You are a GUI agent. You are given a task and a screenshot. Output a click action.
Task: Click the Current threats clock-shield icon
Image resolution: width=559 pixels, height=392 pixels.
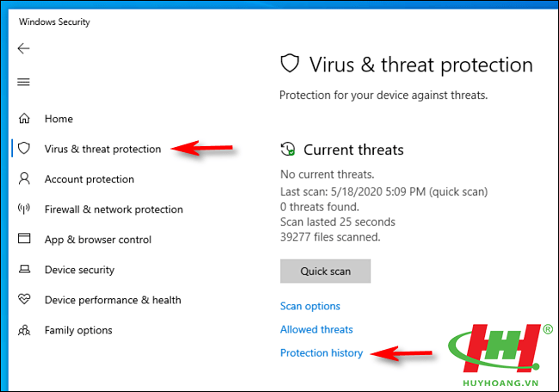288,150
